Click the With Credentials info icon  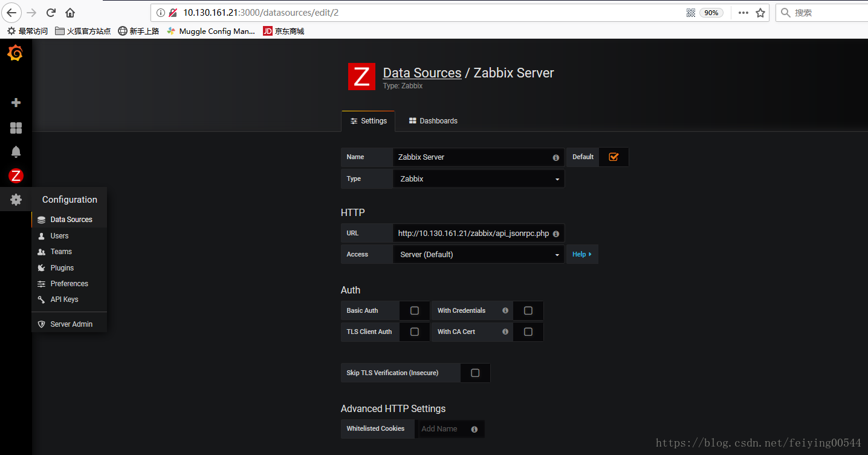[x=505, y=310]
